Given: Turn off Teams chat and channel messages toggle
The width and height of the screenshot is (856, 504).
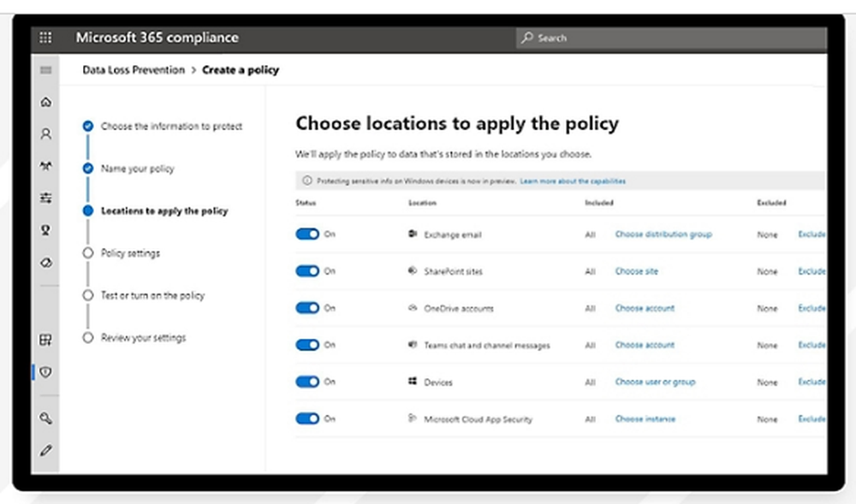Looking at the screenshot, I should [307, 345].
